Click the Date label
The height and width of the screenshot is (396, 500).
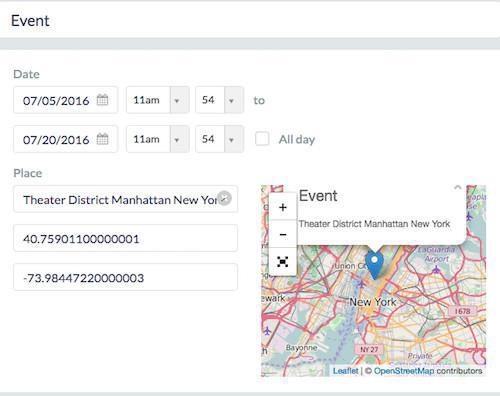(26, 74)
